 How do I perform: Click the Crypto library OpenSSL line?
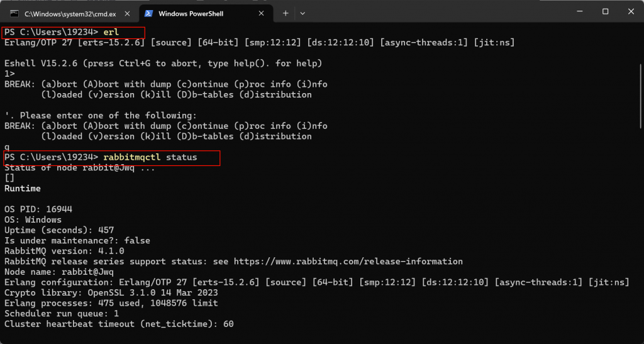click(111, 293)
